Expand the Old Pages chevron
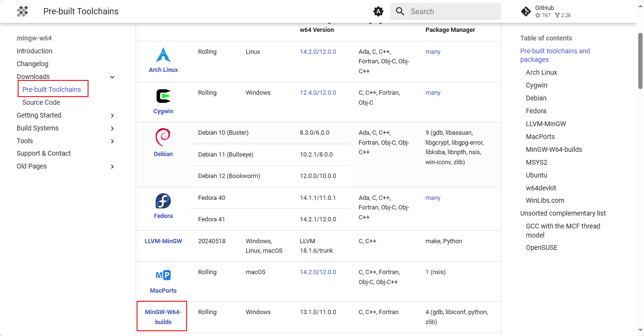Image resolution: width=644 pixels, height=336 pixels. [x=112, y=167]
